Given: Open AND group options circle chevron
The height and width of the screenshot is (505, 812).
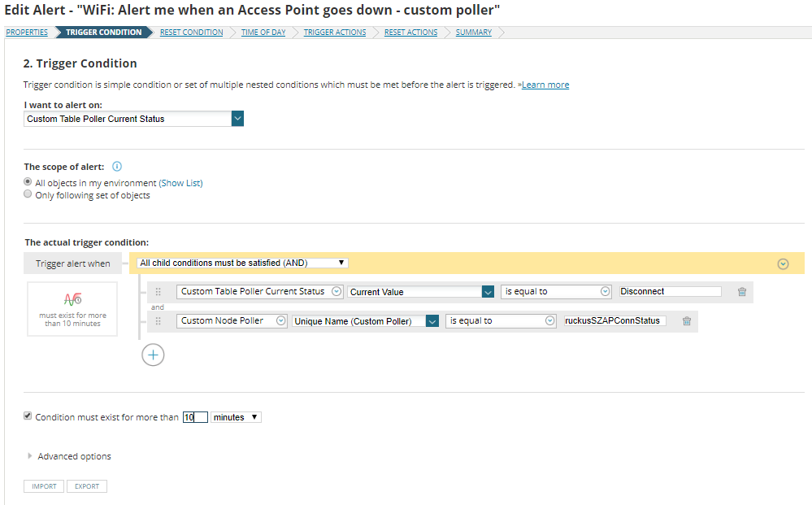Looking at the screenshot, I should [x=783, y=263].
